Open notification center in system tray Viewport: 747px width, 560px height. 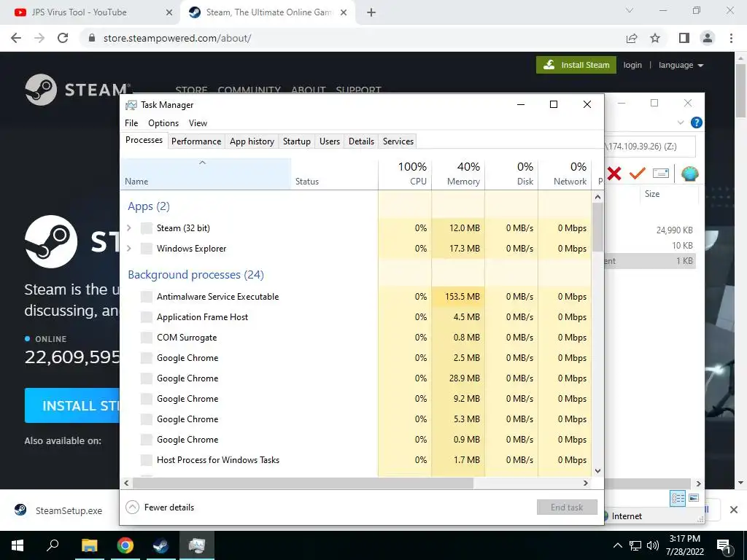[724, 547]
